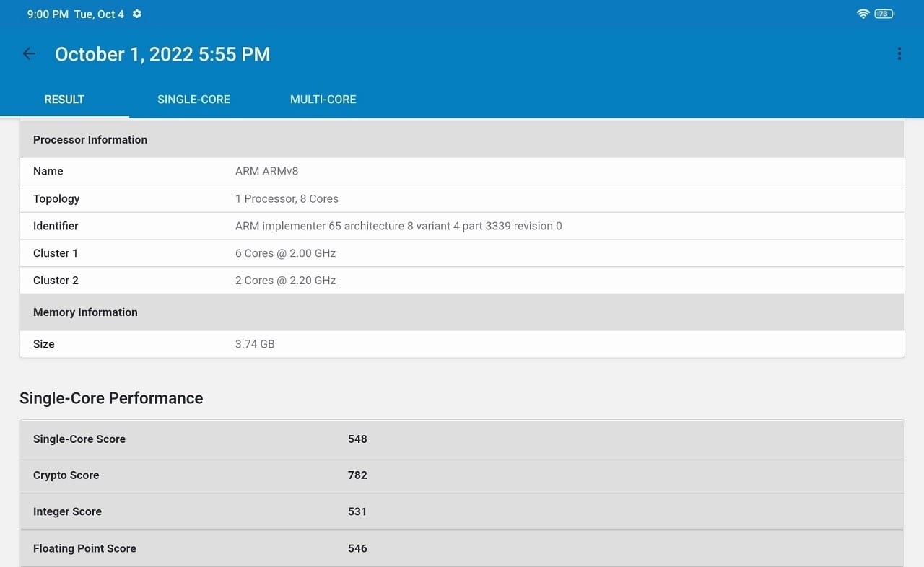Open the overflow menu at top right
This screenshot has height=567, width=924.
[899, 53]
